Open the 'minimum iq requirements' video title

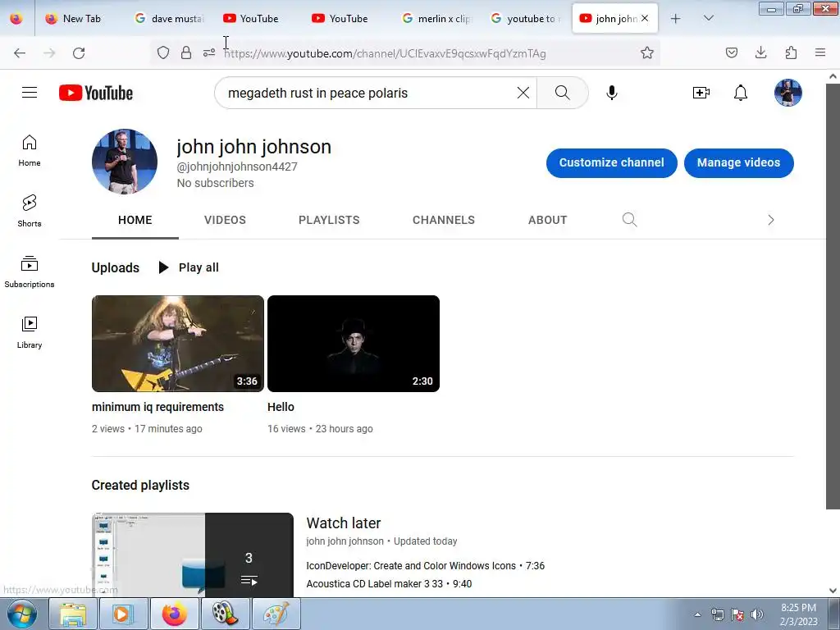pyautogui.click(x=158, y=407)
